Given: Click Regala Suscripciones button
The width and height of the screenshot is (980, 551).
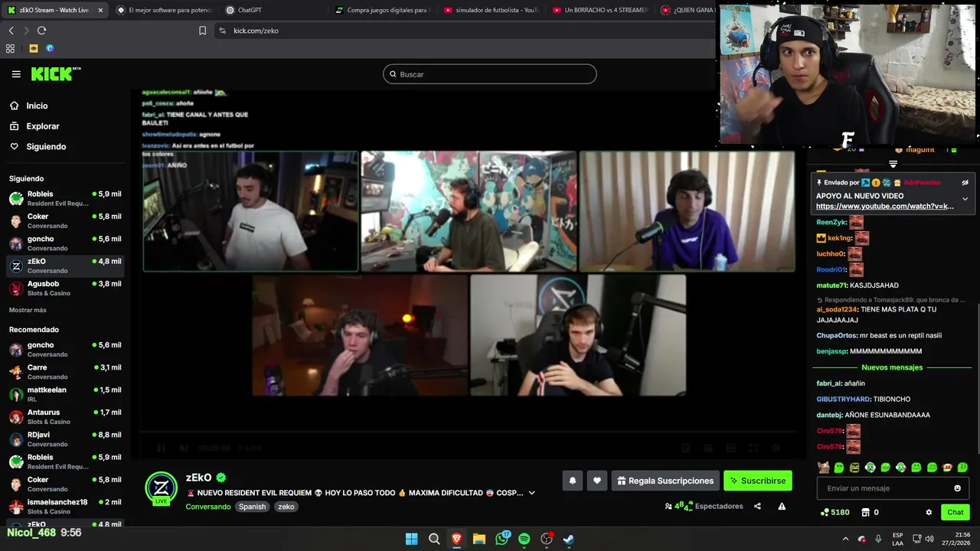Looking at the screenshot, I should point(665,481).
